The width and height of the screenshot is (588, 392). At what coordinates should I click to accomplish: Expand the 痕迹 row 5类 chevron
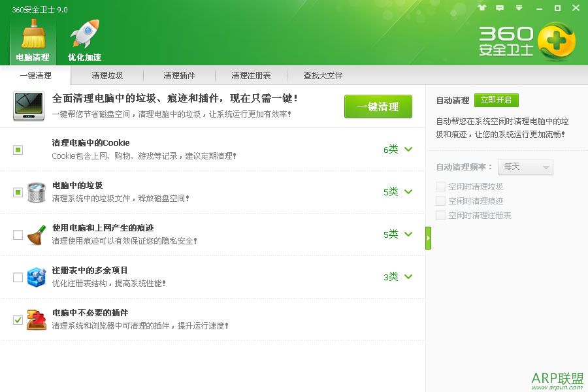(x=408, y=234)
